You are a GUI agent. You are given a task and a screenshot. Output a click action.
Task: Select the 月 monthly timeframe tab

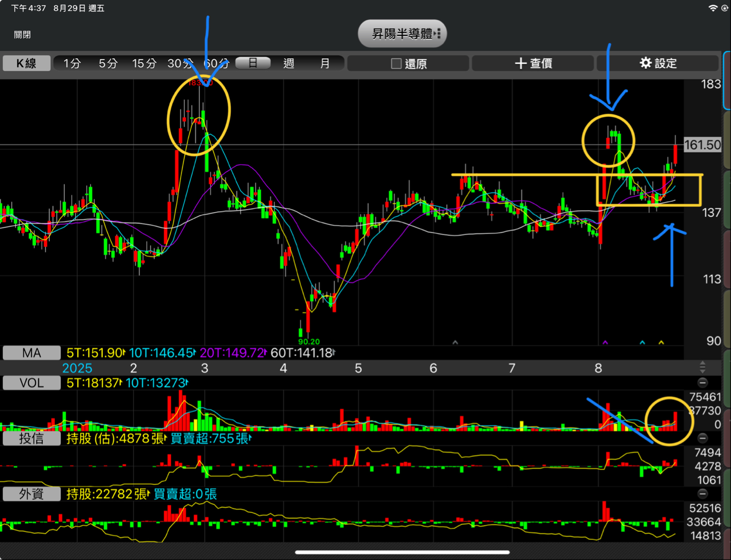click(x=325, y=63)
